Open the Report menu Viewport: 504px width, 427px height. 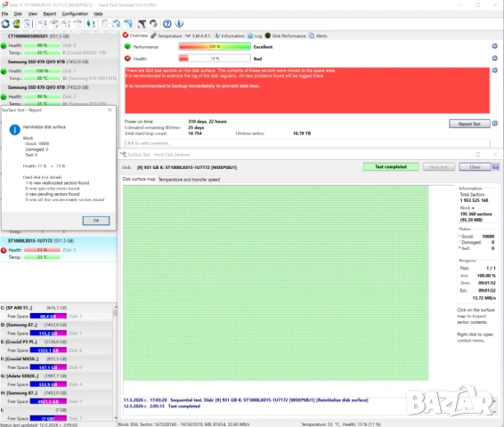(x=50, y=14)
